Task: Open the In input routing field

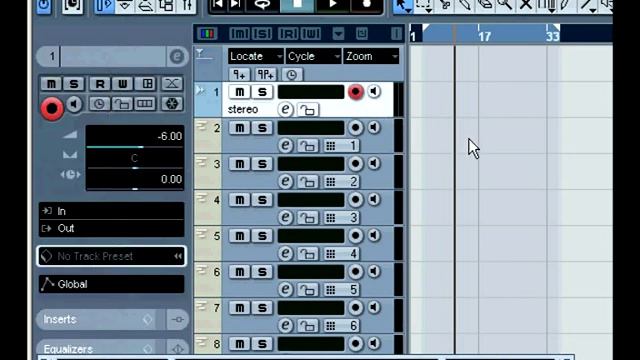Action: [x=111, y=211]
